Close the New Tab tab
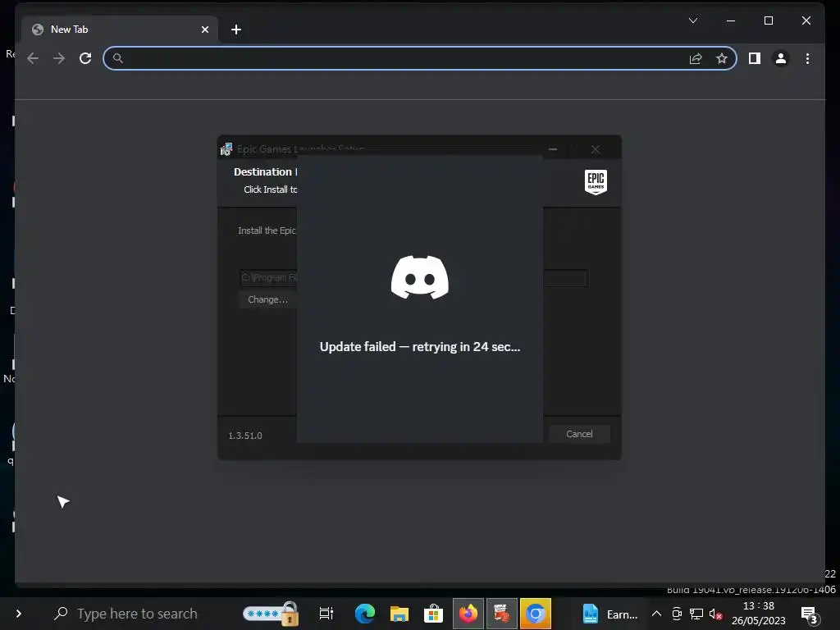Viewport: 840px width, 630px height. coord(204,30)
